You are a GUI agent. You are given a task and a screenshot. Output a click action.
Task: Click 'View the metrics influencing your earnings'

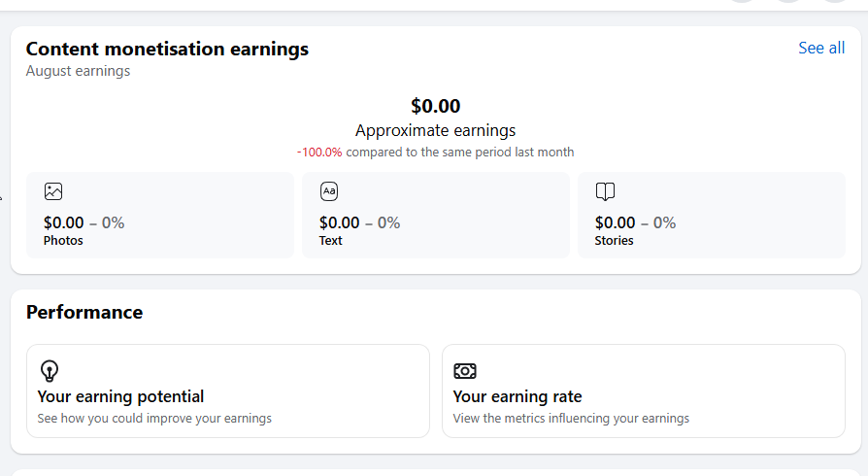click(571, 419)
